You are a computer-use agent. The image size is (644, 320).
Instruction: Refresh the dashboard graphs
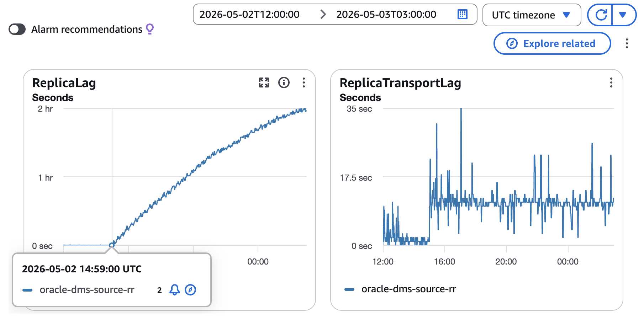point(601,15)
